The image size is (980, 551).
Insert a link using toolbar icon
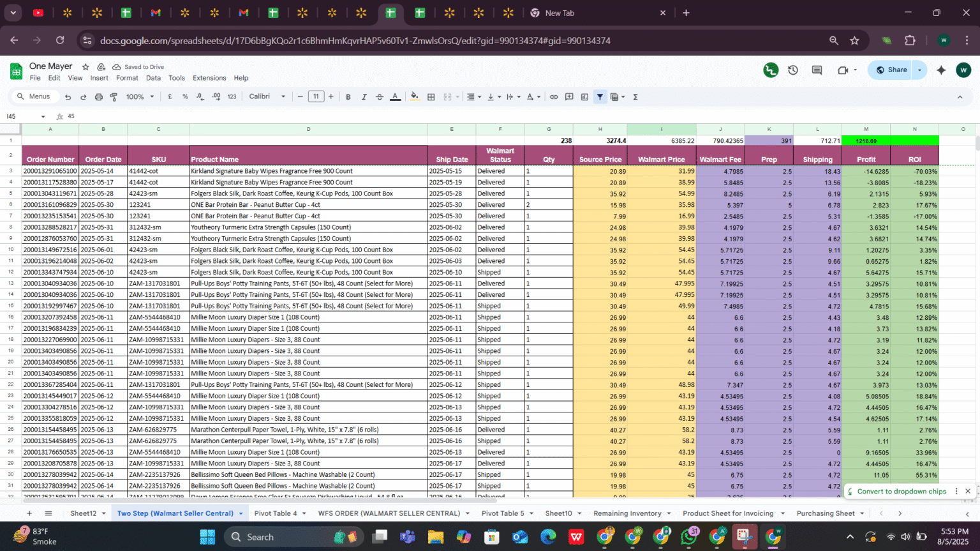(554, 97)
